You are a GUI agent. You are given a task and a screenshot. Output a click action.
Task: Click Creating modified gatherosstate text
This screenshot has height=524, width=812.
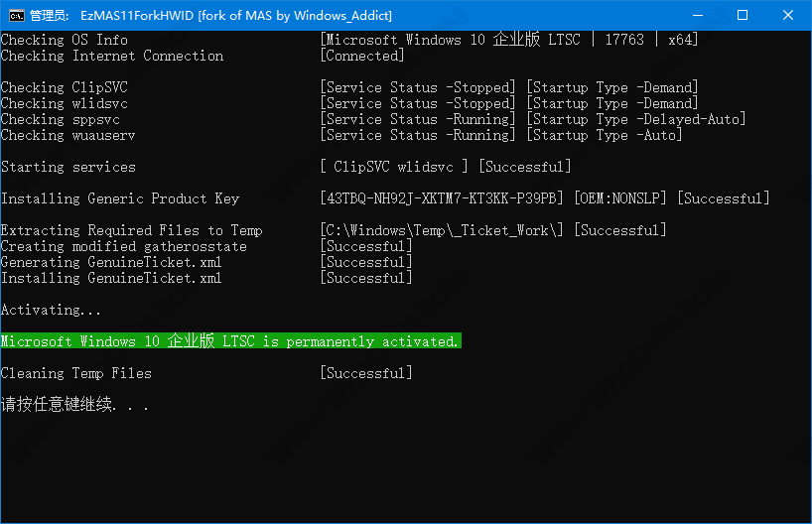click(123, 246)
